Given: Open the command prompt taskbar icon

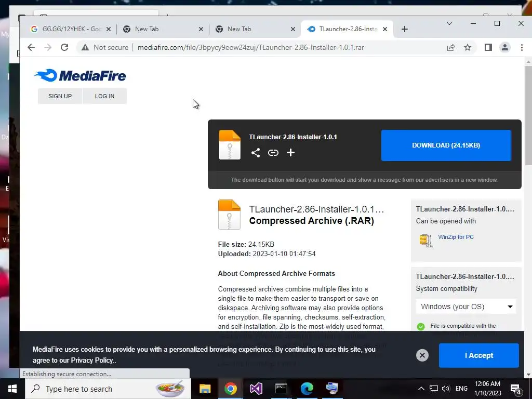Looking at the screenshot, I should 281,389.
